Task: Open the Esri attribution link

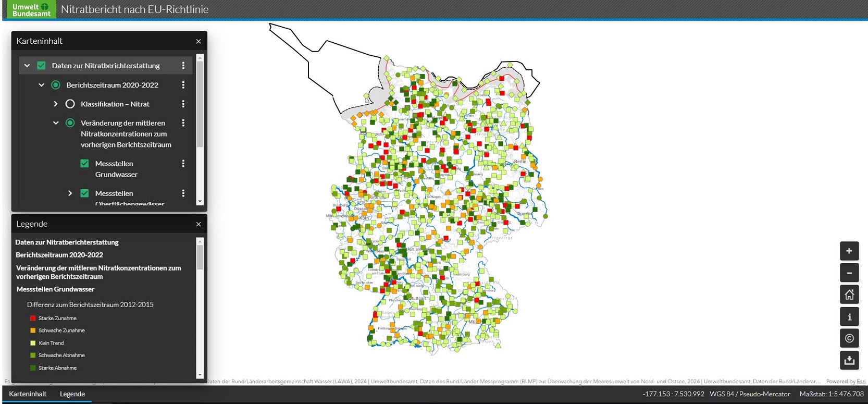Action: (861, 382)
